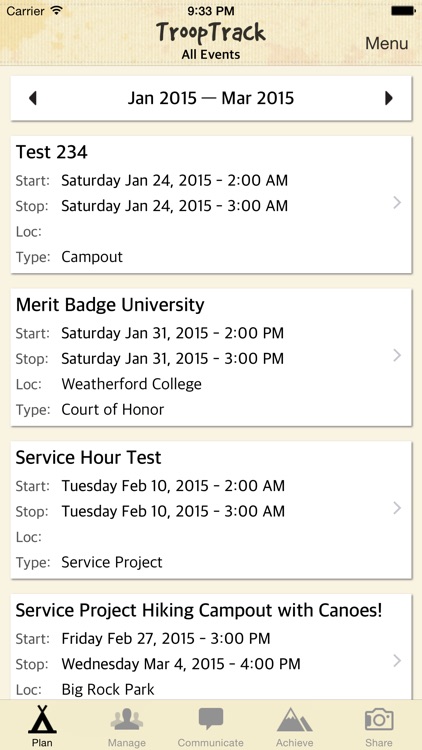
Task: Tap the Weatherford College location
Action: pyautogui.click(x=132, y=384)
